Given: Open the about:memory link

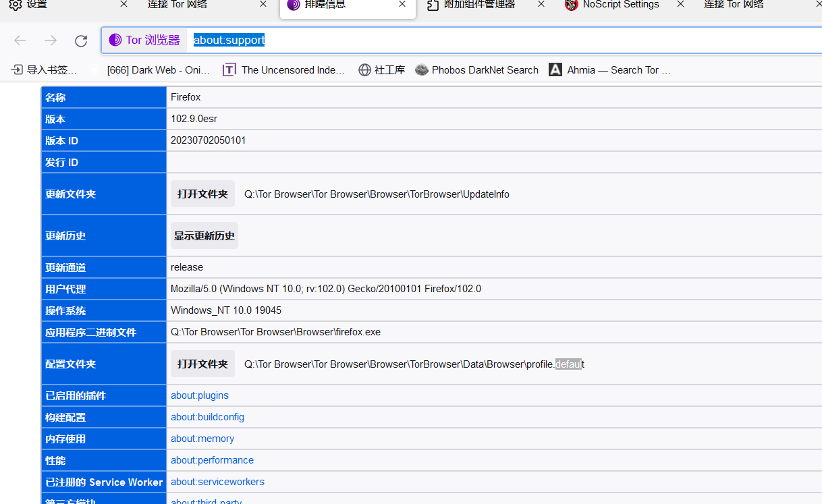Looking at the screenshot, I should coord(202,439).
